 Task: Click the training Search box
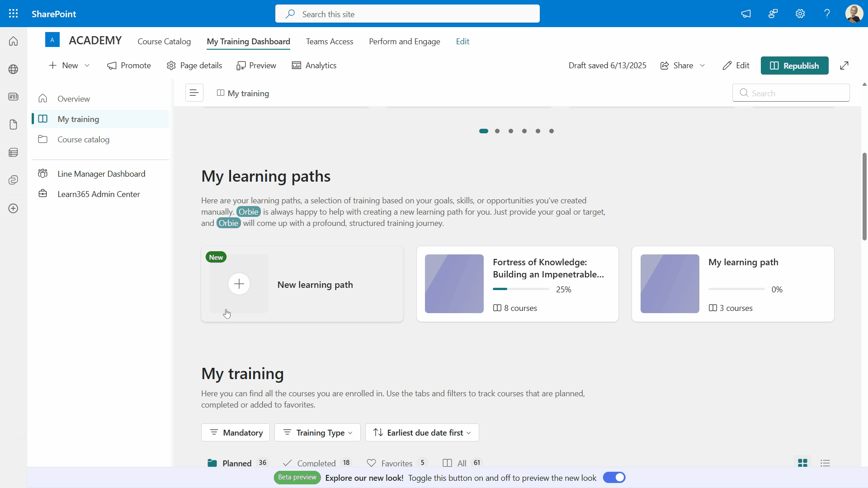click(791, 93)
